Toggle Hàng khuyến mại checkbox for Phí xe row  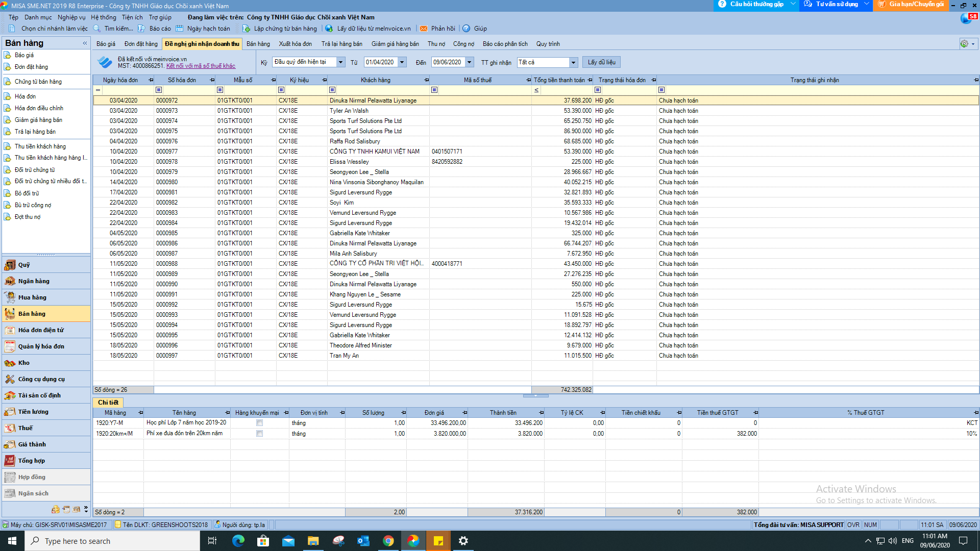[x=259, y=434]
